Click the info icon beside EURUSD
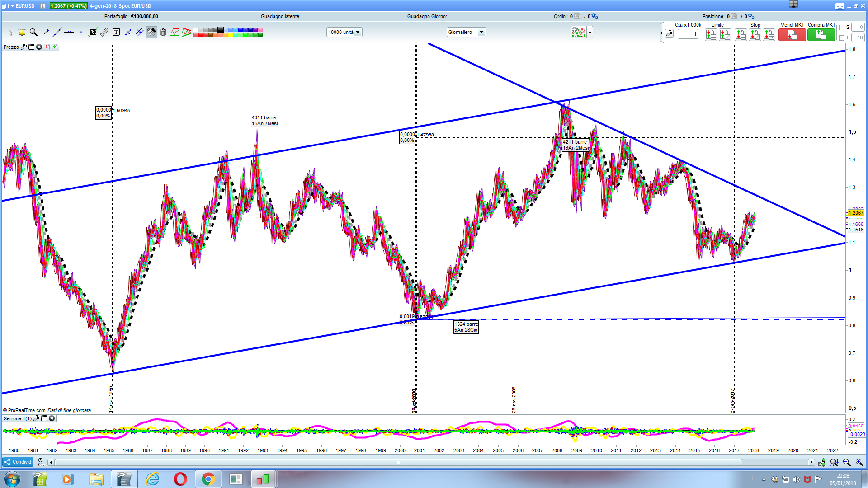This screenshot has height=488, width=868. click(x=43, y=6)
